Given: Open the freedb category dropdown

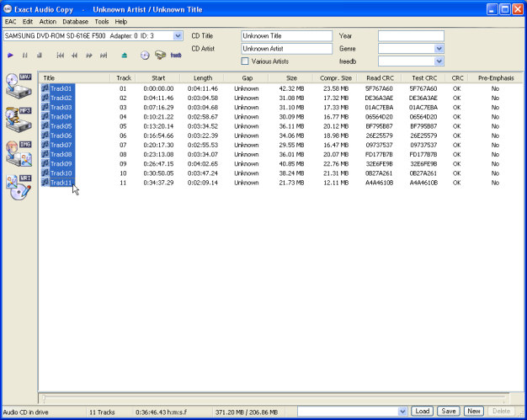Looking at the screenshot, I should pyautogui.click(x=439, y=61).
